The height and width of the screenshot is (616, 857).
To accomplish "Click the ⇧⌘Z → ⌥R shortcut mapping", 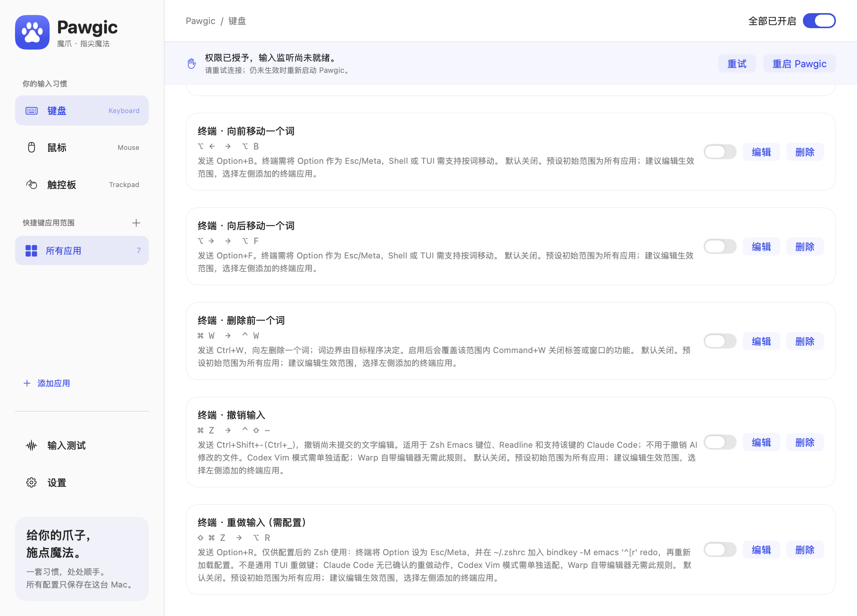I will (234, 537).
